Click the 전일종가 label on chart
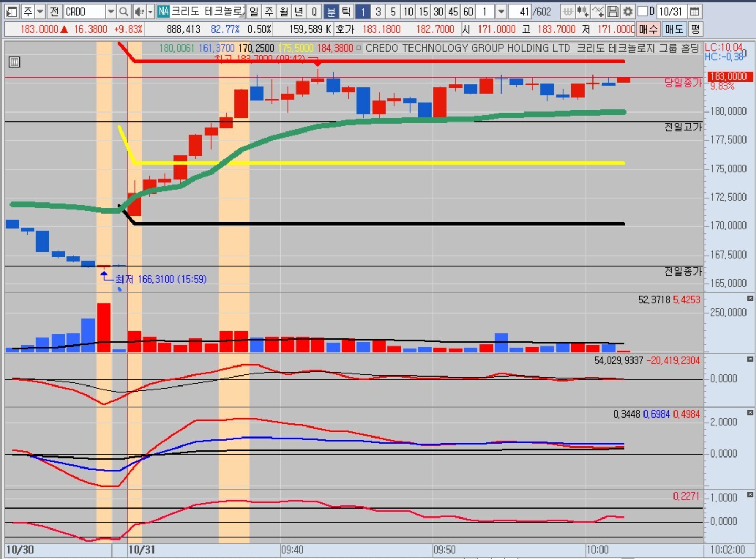This screenshot has height=559, width=756. click(682, 271)
